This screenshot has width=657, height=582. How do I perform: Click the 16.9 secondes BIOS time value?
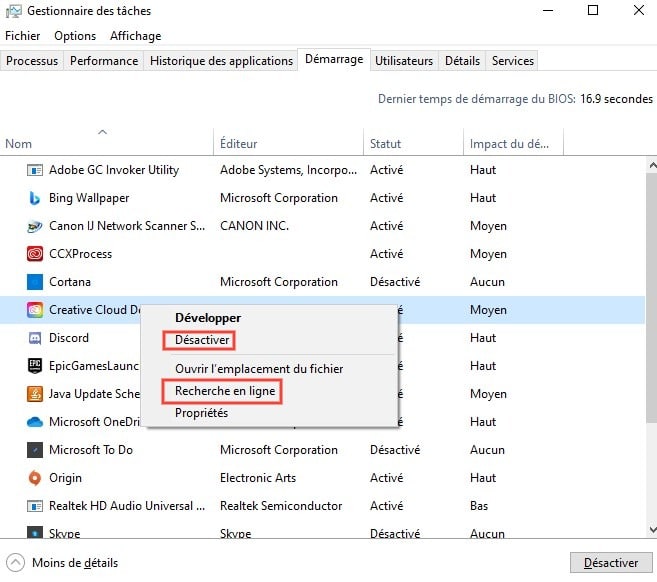(616, 99)
